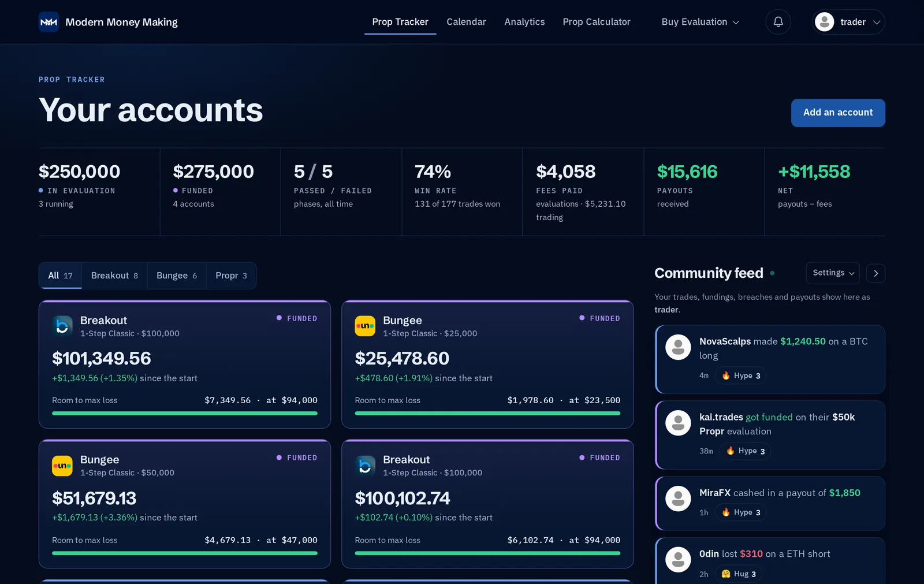924x584 pixels.
Task: Open the Prop Calculator page
Action: click(x=597, y=22)
